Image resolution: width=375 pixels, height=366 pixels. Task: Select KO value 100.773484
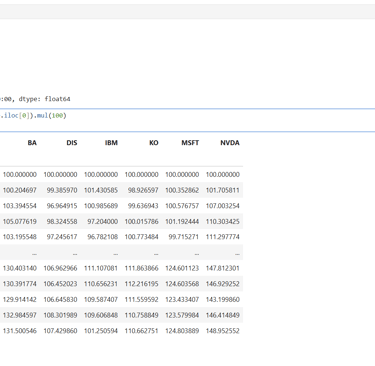point(142,237)
